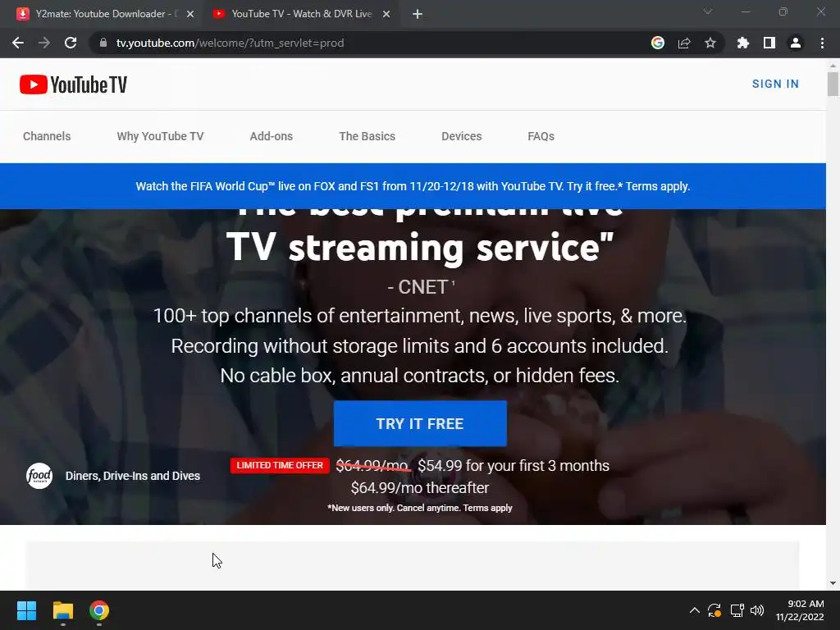Close the Y2mate tab

[190, 14]
